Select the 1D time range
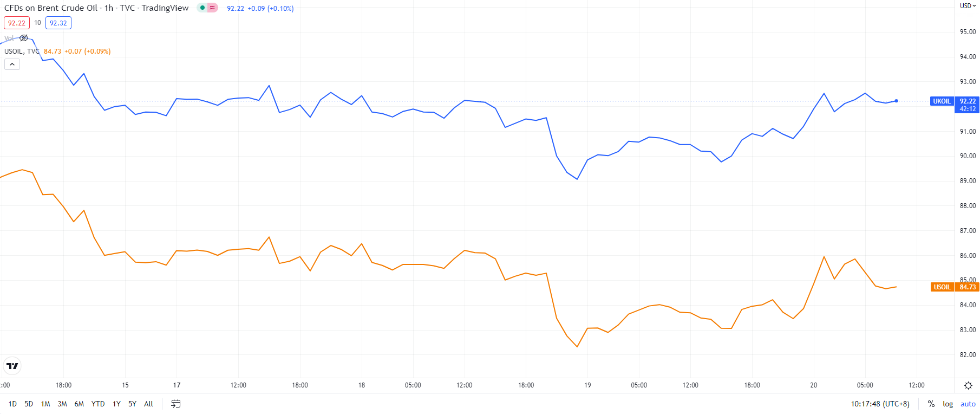Image resolution: width=980 pixels, height=414 pixels. tap(12, 404)
